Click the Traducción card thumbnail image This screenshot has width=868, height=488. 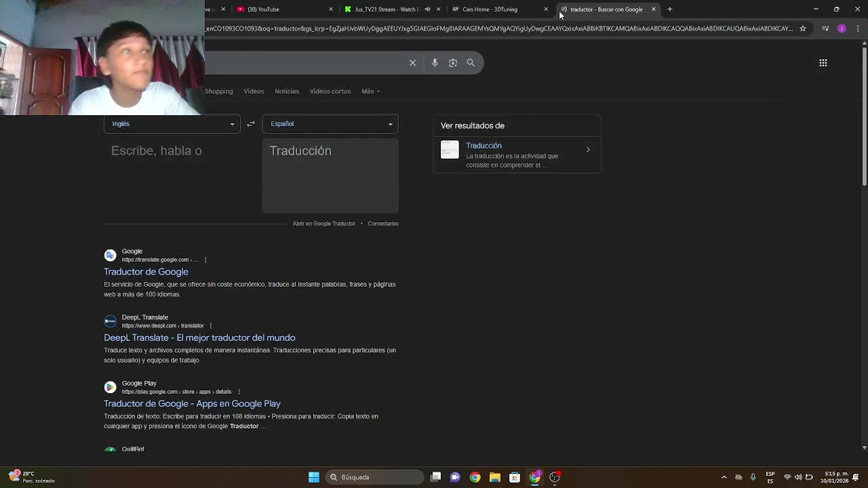450,149
